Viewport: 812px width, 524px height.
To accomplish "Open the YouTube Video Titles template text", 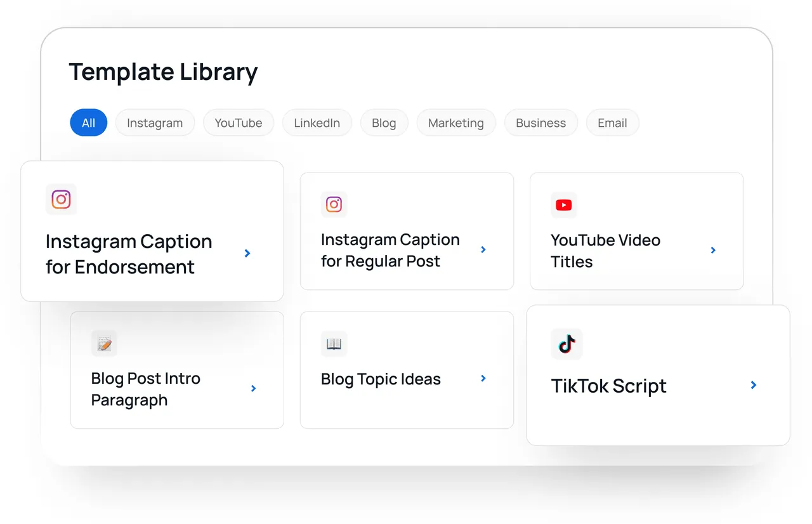I will [x=605, y=251].
